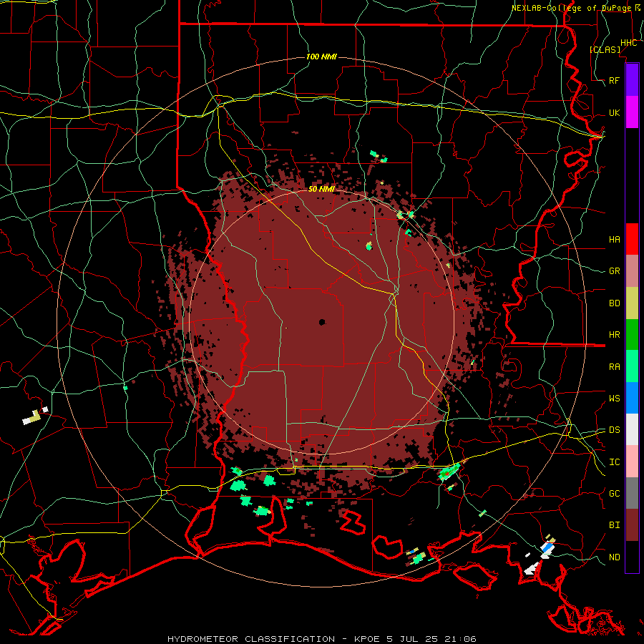Click the BD legend label
Screen dimensions: 644x644
pos(615,303)
